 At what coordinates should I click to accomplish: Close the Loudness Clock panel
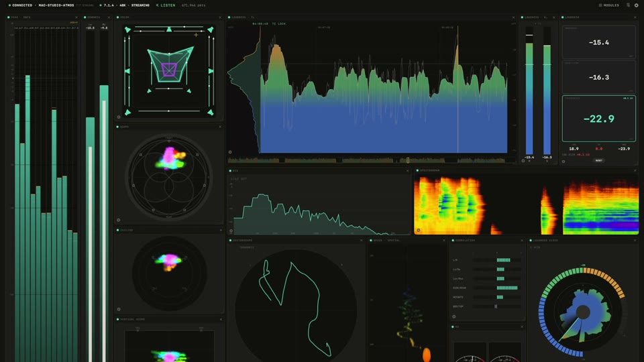pos(635,241)
